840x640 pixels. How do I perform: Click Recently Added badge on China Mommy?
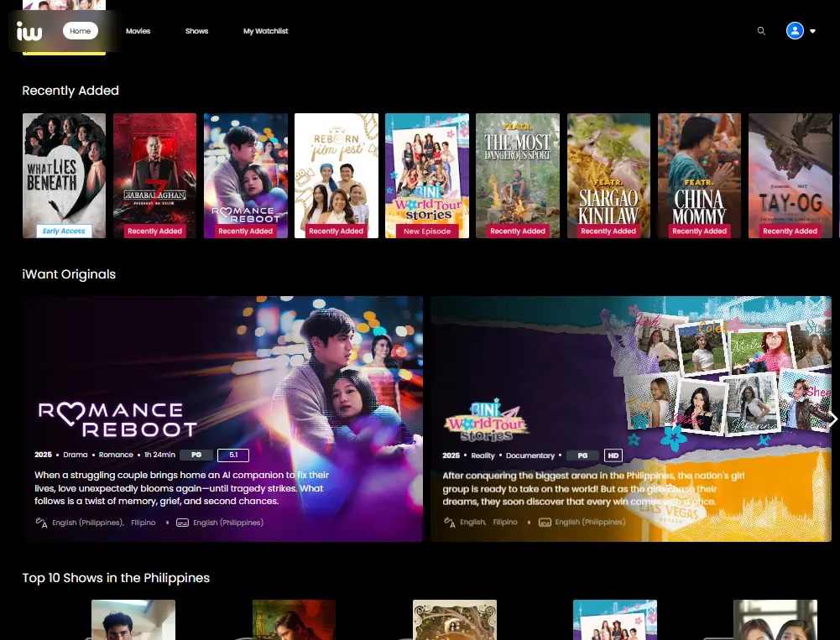[699, 232]
